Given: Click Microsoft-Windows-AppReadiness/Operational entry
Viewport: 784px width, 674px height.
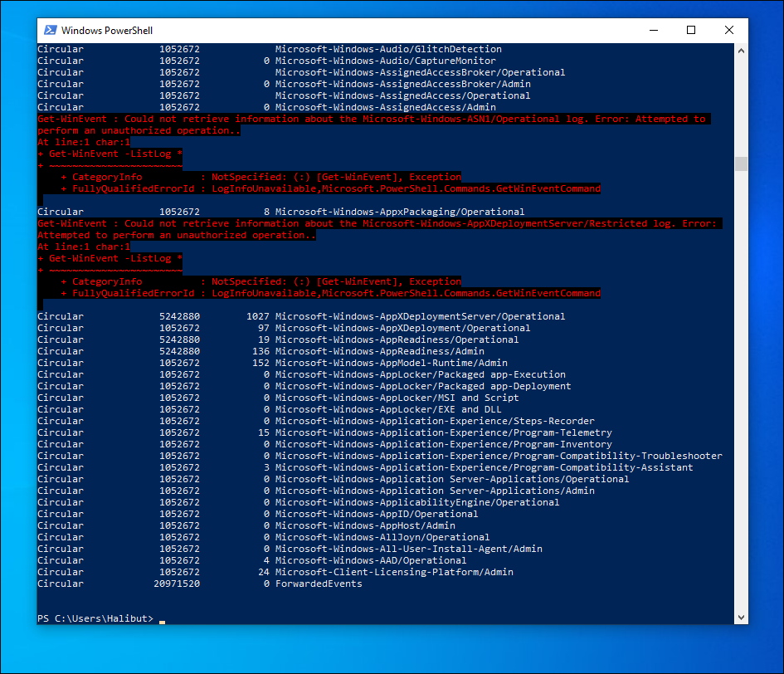Looking at the screenshot, I should tap(397, 339).
